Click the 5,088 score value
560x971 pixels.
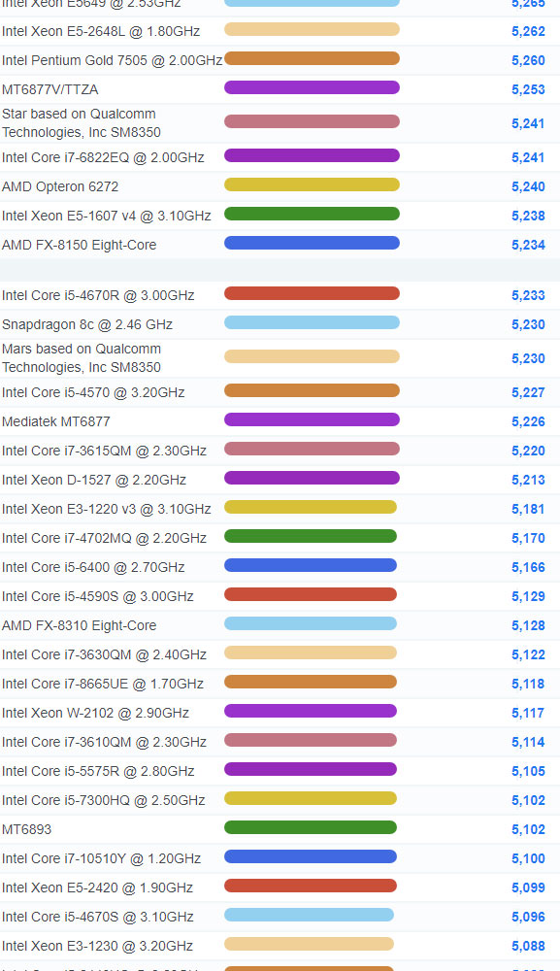(x=528, y=946)
